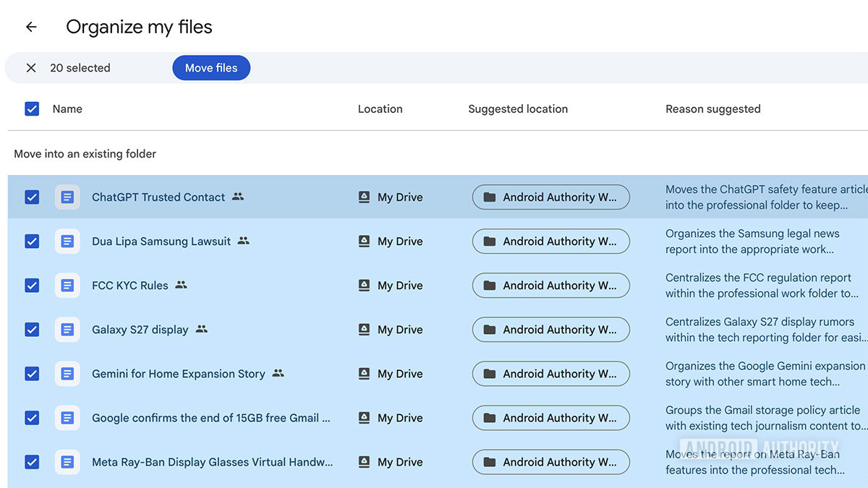Viewport: 868px width, 488px height.
Task: Click the reason text about ChatGPT safety feature article
Action: pyautogui.click(x=767, y=197)
